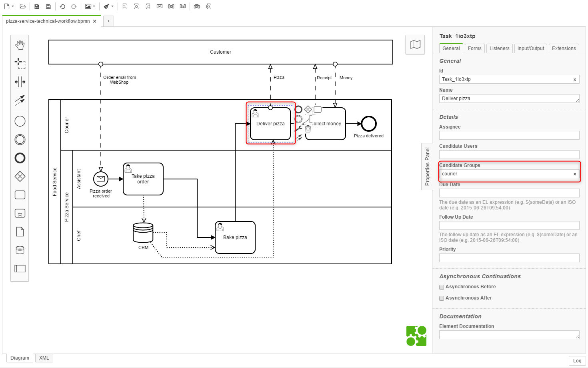Viewport: 588px width, 368px height.
Task: Click the Assignee input field
Action: click(x=509, y=135)
